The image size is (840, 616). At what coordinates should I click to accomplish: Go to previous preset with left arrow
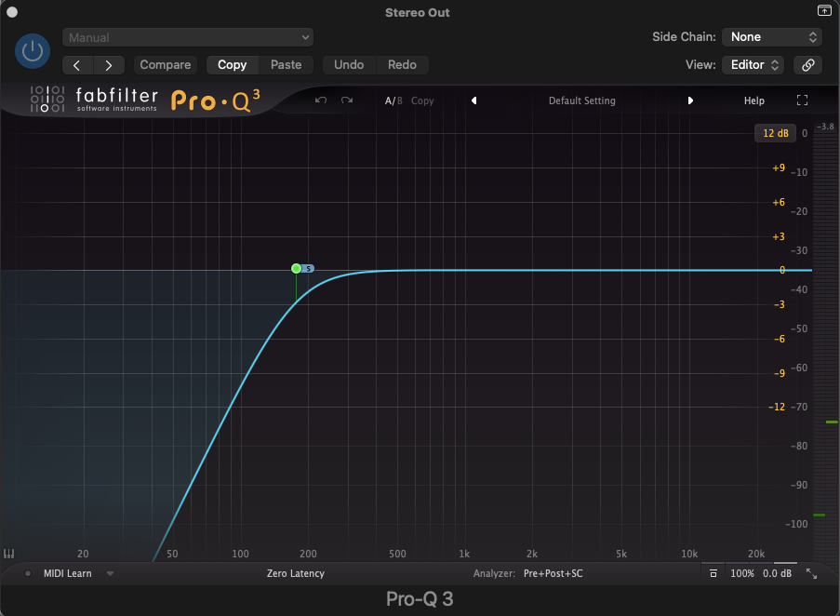77,65
